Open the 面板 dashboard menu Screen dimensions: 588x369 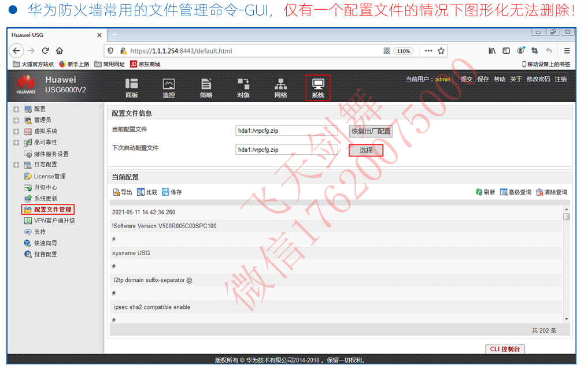[132, 88]
